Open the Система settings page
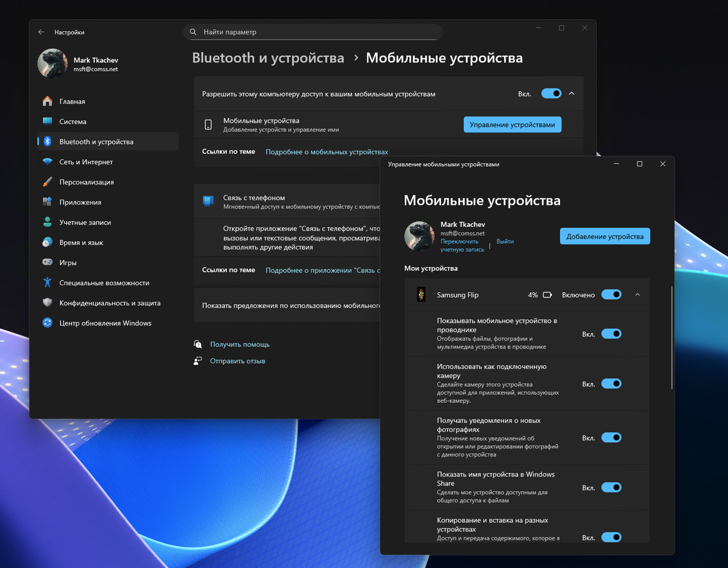 [x=108, y=121]
